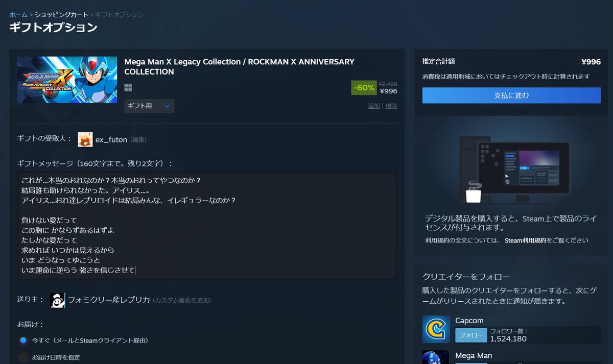Click the 支払に進む payment button

[511, 96]
